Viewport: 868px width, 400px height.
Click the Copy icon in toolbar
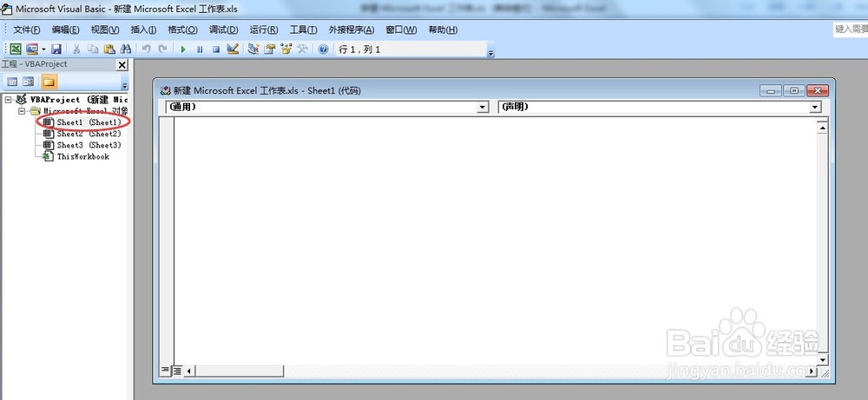click(x=93, y=49)
